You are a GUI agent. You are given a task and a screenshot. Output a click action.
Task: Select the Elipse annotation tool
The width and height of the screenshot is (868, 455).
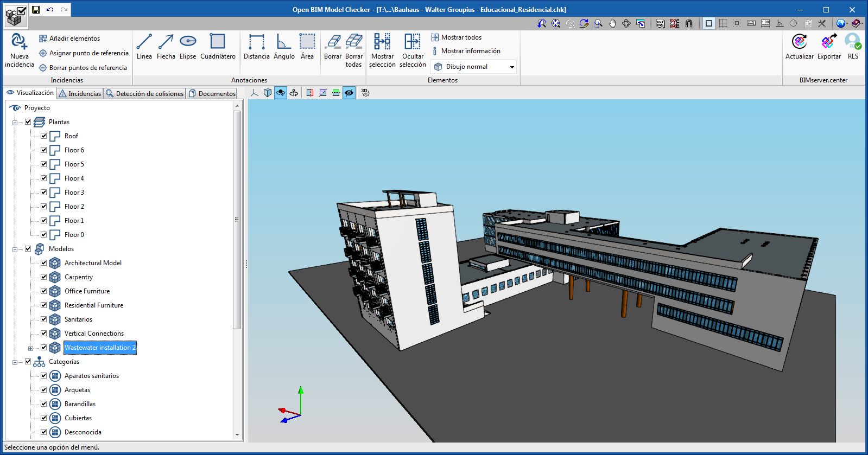coord(188,42)
